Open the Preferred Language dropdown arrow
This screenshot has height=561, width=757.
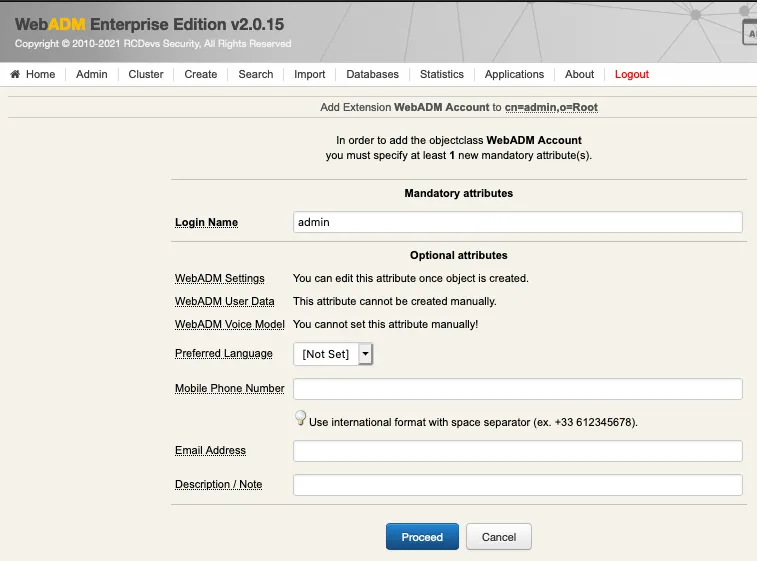coord(365,354)
